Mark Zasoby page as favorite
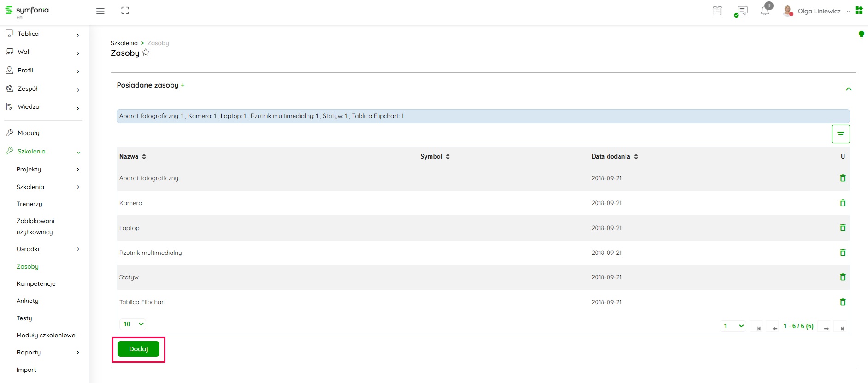868x383 pixels. [x=146, y=53]
